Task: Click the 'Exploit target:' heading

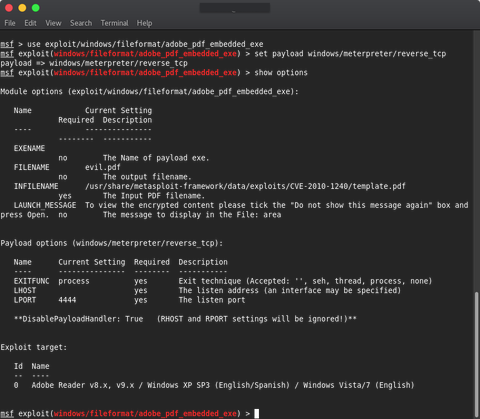Action: click(x=34, y=347)
